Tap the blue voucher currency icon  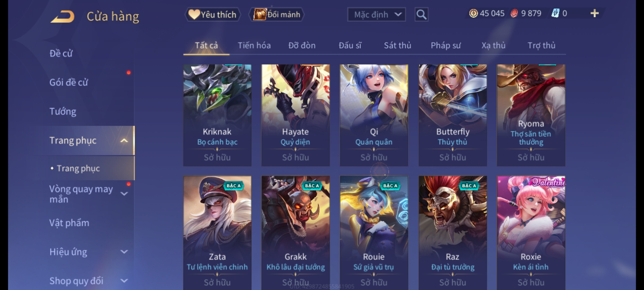click(555, 13)
